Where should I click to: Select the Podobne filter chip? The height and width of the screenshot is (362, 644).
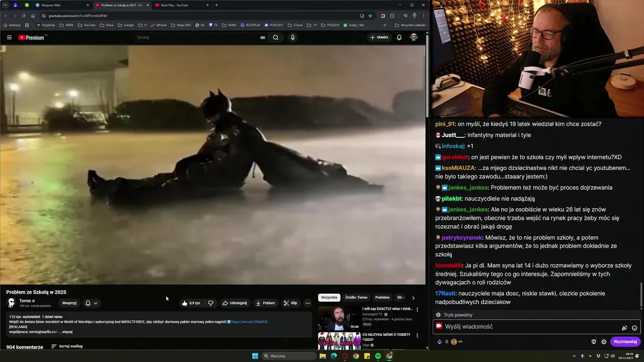[382, 298]
